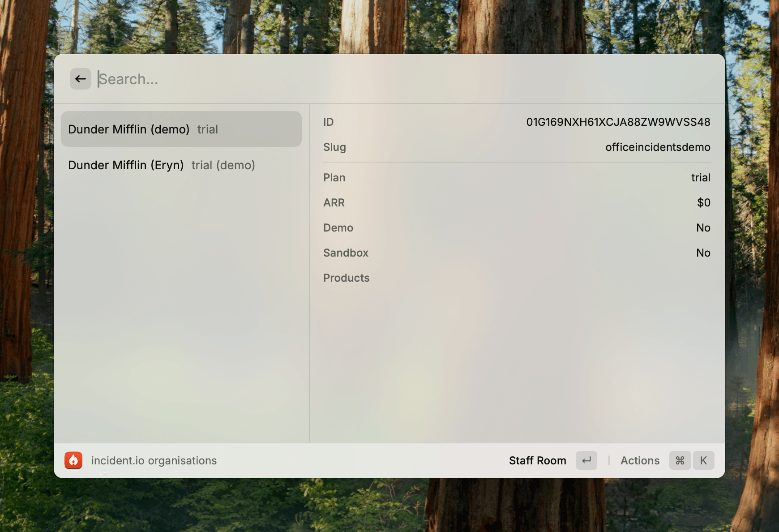Click the Plan value trial in details
The height and width of the screenshot is (532, 779).
tap(701, 177)
